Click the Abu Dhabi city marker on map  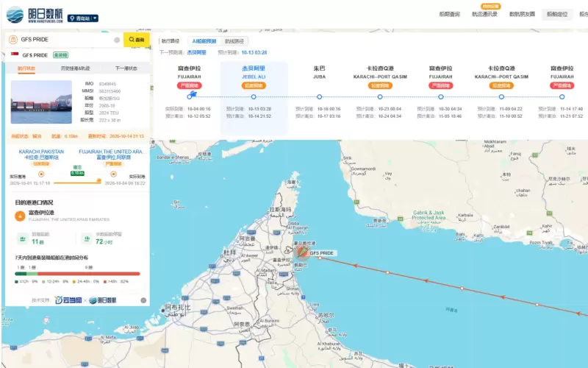pyautogui.click(x=162, y=310)
